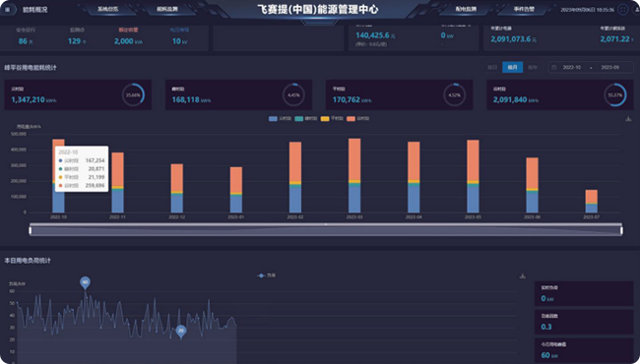
Task: Select the 按日 button
Action: click(x=492, y=67)
